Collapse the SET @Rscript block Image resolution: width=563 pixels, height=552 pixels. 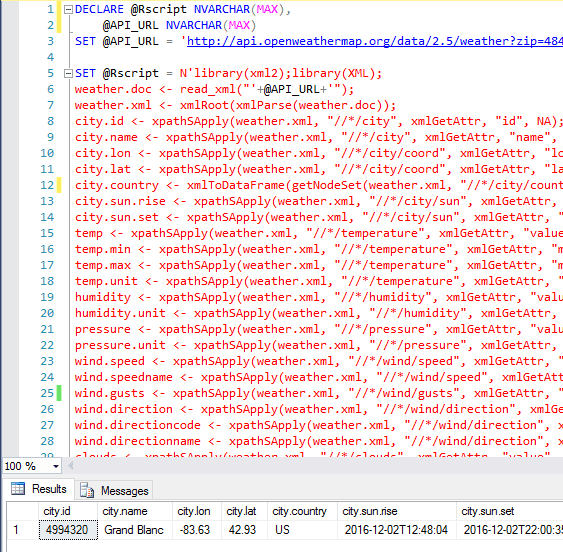68,74
